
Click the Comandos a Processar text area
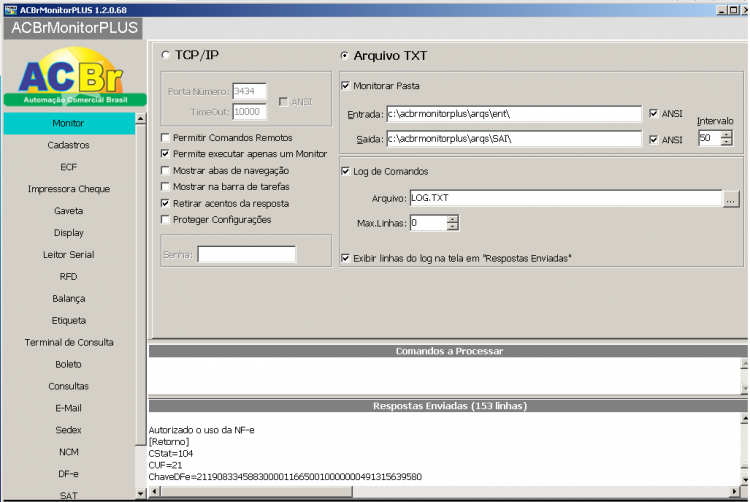(x=444, y=376)
